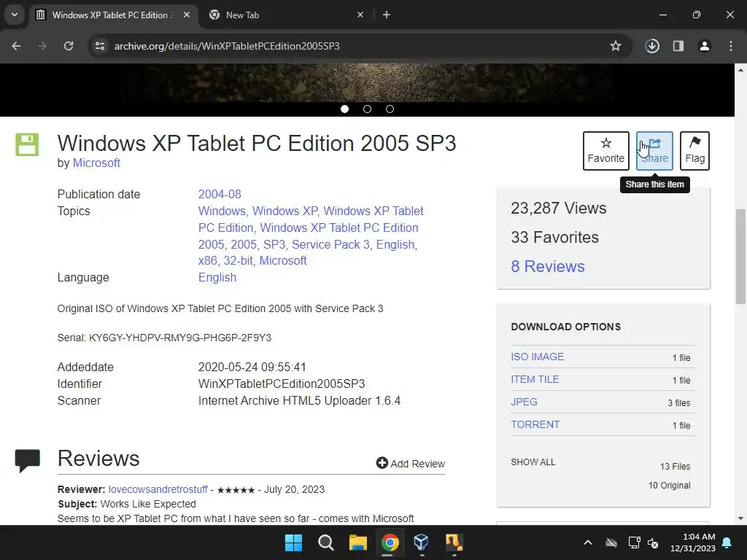Open the x86 topic link
The height and width of the screenshot is (560, 747).
click(x=208, y=260)
